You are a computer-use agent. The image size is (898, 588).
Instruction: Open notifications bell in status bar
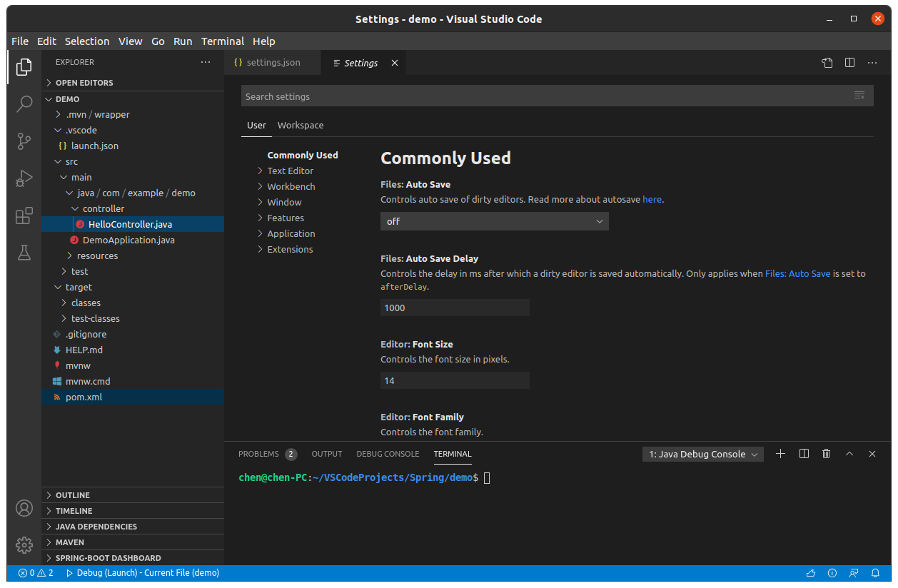point(875,573)
